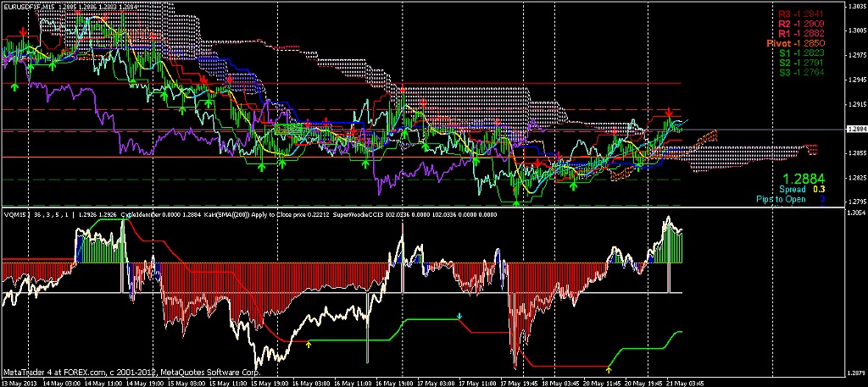Click the 20 May 19:45 time label
Viewport: 868px width, 387px height.
pos(643,382)
